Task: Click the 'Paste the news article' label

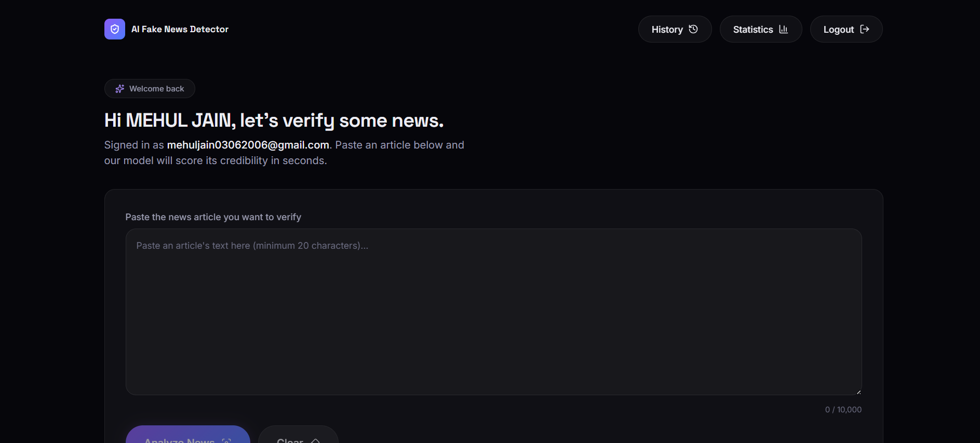Action: coord(213,217)
